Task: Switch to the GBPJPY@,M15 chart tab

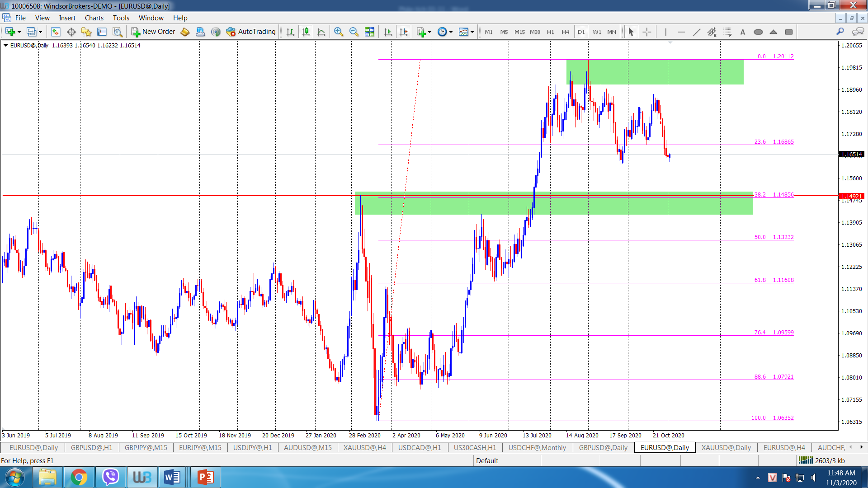Action: pyautogui.click(x=146, y=447)
